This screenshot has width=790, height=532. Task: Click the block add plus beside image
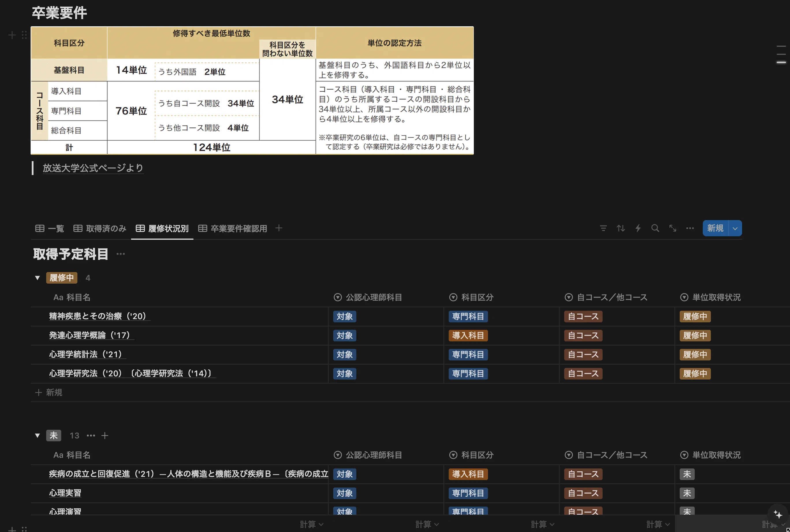point(12,35)
